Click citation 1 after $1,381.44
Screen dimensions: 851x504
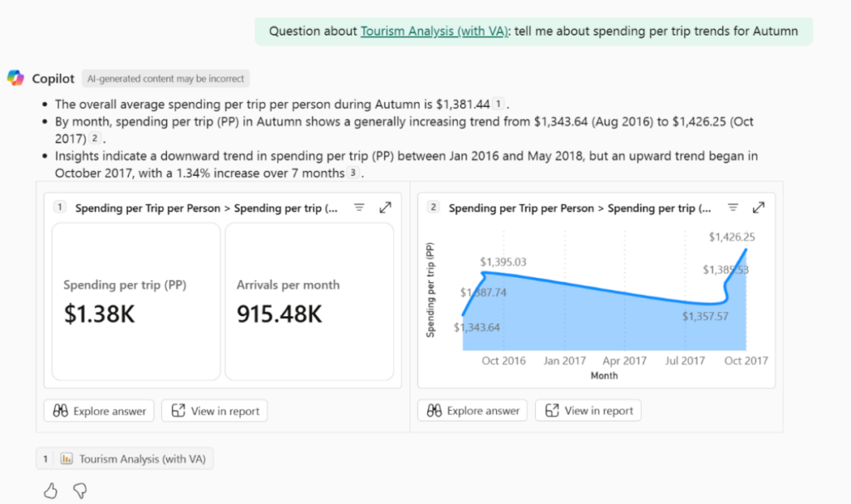(x=498, y=105)
